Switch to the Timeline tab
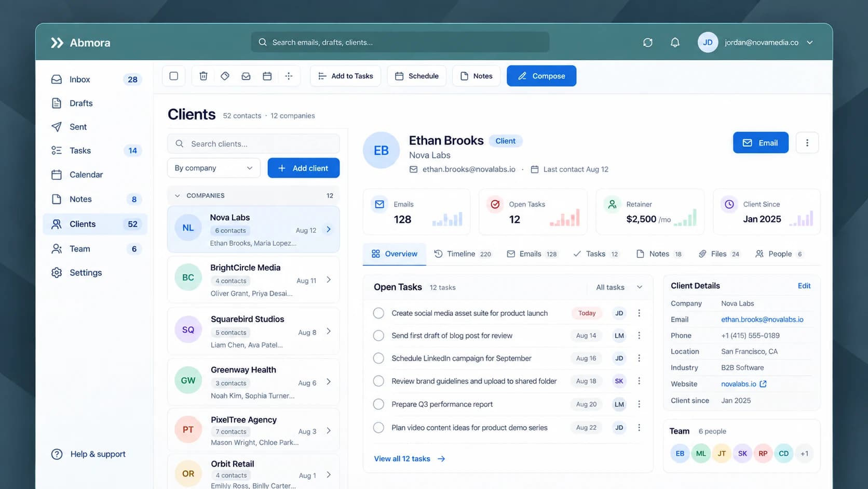868x489 pixels. tap(463, 254)
